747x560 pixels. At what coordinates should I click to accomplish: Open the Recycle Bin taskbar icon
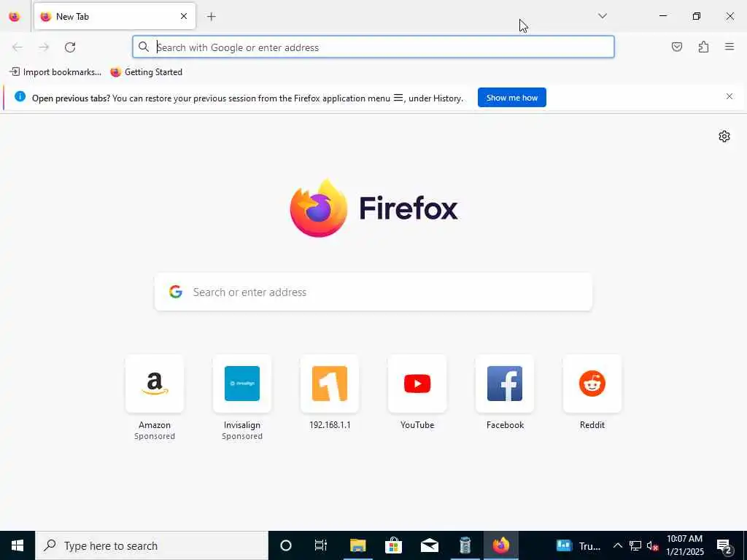pos(465,545)
